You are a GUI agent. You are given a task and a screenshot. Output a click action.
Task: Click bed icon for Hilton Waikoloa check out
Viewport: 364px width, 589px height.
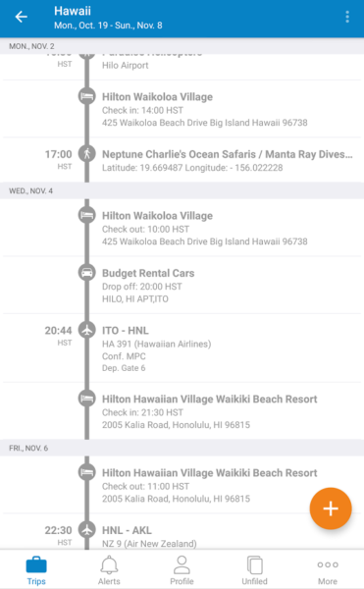click(x=87, y=215)
